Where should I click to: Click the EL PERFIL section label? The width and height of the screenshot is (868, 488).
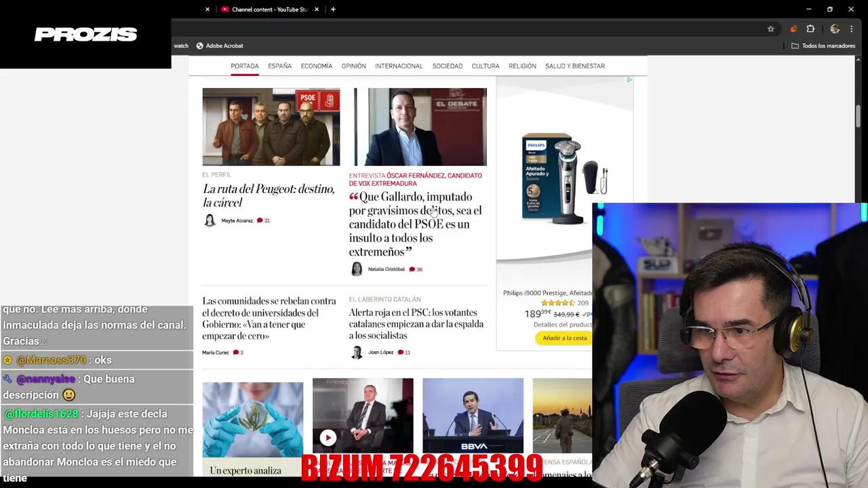(x=216, y=175)
